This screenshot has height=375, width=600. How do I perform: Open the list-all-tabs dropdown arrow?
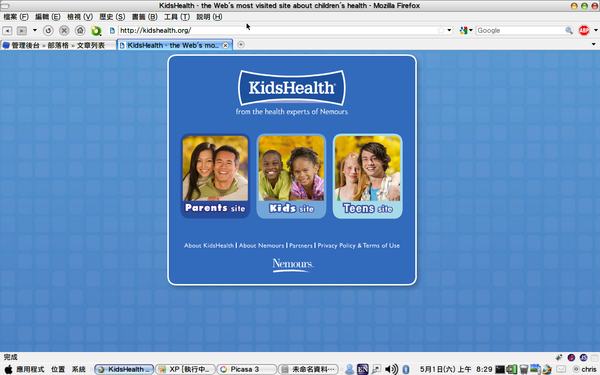click(593, 44)
